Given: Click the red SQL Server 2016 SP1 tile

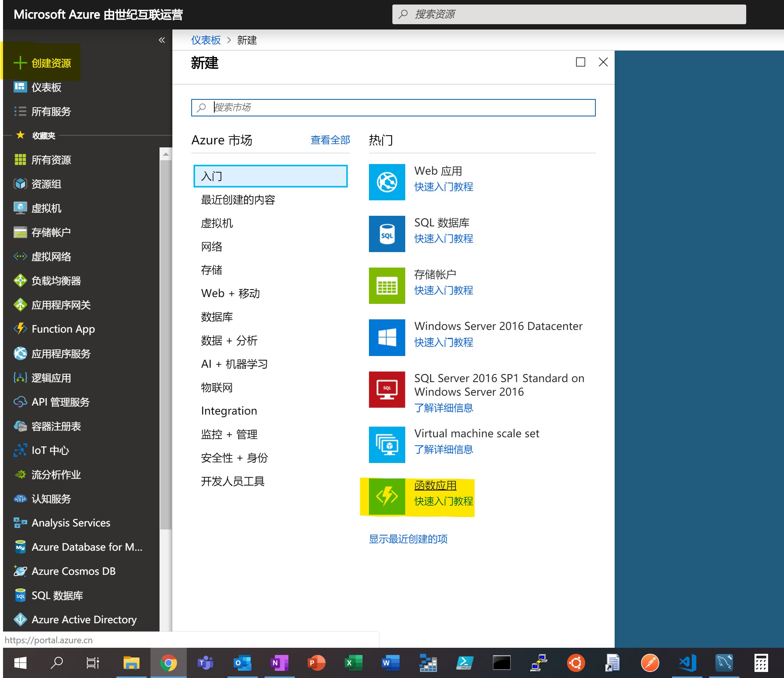Looking at the screenshot, I should tap(387, 389).
